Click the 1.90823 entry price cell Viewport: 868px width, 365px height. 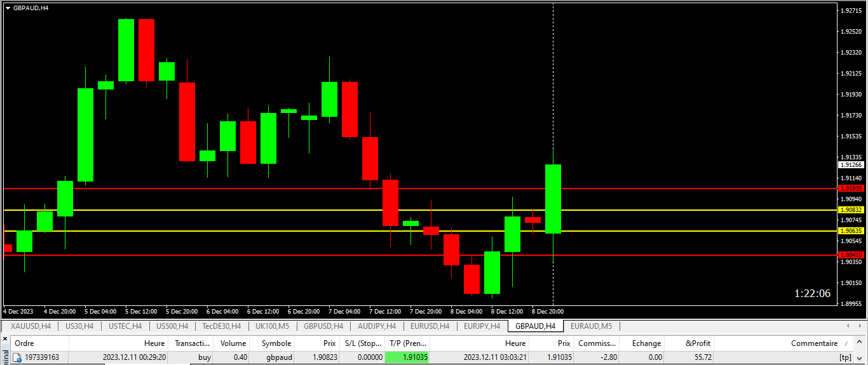pyautogui.click(x=324, y=357)
